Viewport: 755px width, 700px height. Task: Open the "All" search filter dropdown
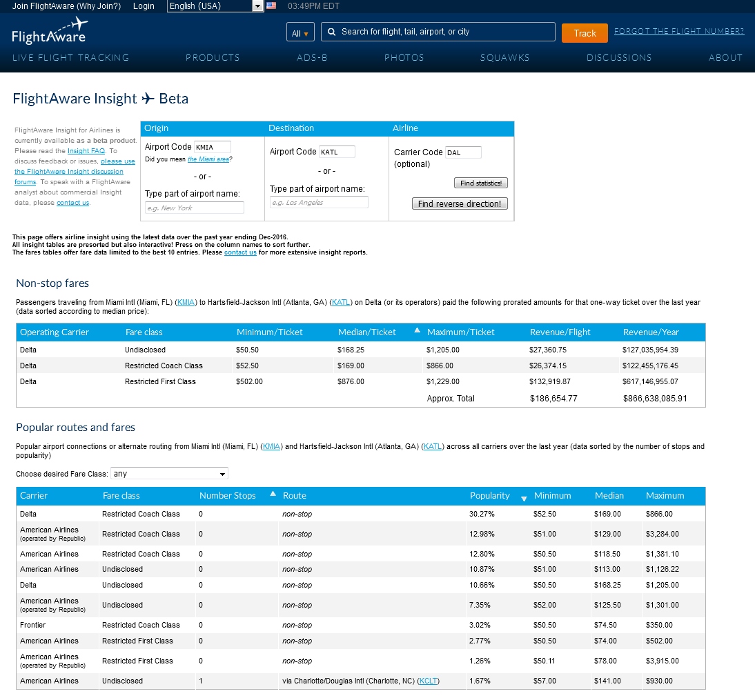[x=300, y=32]
